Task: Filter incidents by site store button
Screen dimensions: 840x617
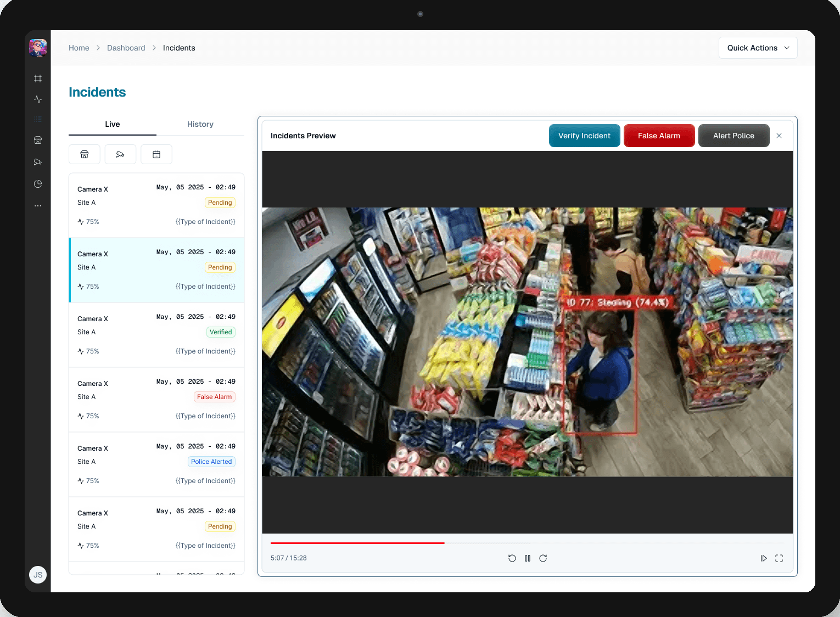Action: [x=85, y=154]
